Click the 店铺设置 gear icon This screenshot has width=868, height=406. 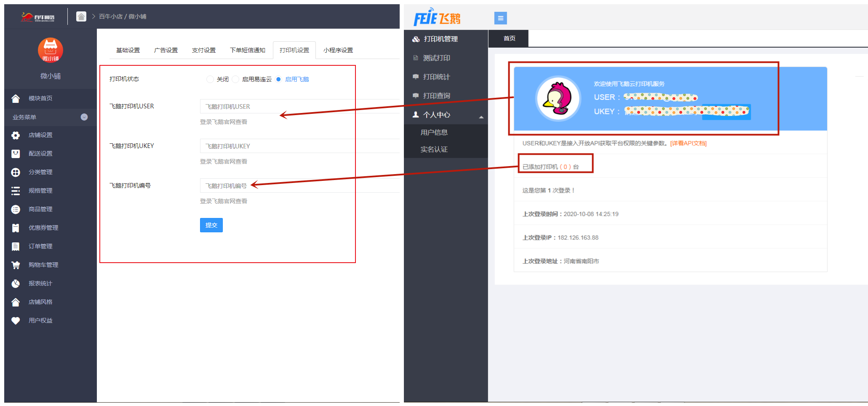[16, 135]
